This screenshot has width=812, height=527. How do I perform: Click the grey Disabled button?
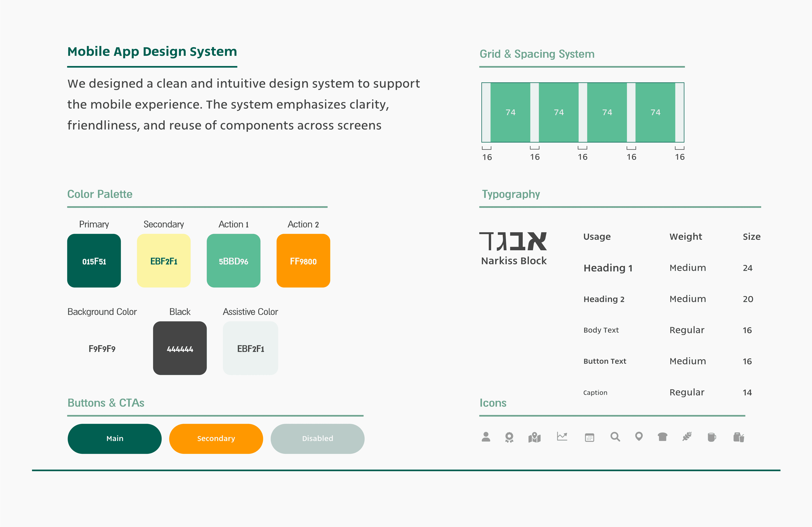pyautogui.click(x=317, y=439)
